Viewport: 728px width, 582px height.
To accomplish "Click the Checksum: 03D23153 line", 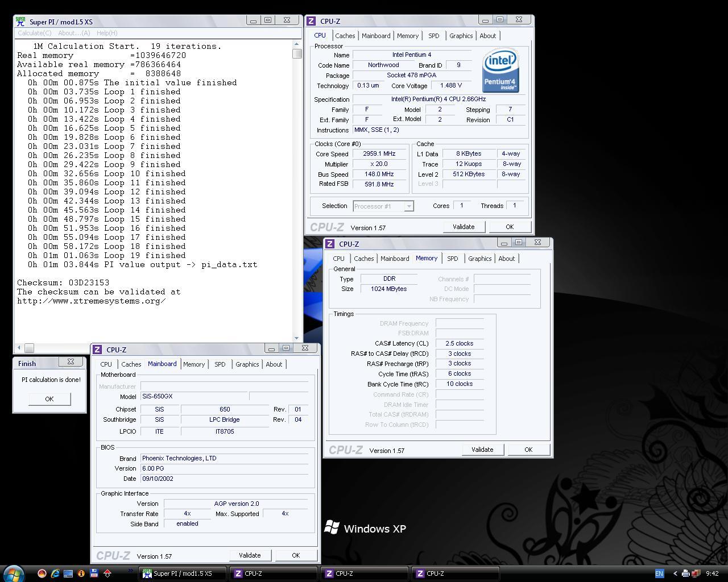I will click(63, 282).
